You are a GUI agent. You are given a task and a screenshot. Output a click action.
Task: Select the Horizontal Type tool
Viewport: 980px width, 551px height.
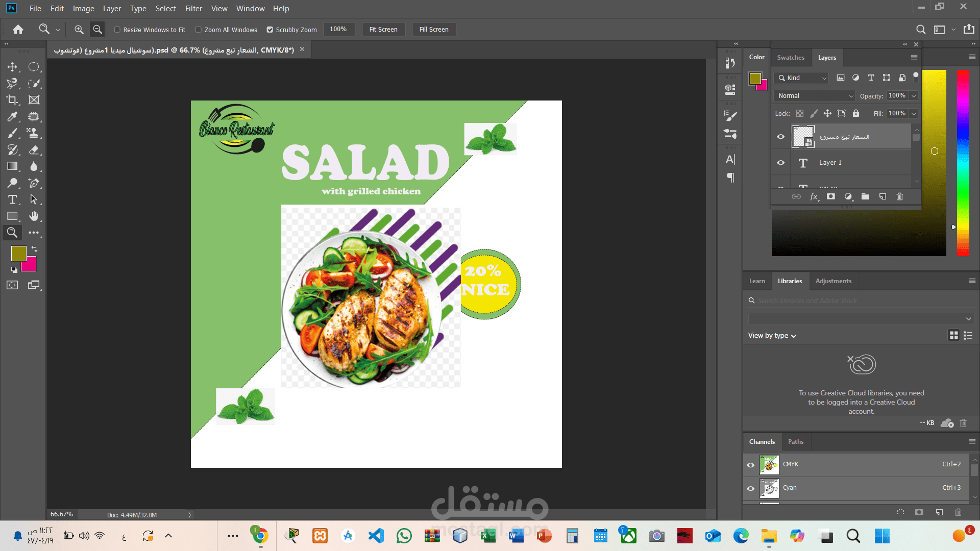(x=12, y=199)
